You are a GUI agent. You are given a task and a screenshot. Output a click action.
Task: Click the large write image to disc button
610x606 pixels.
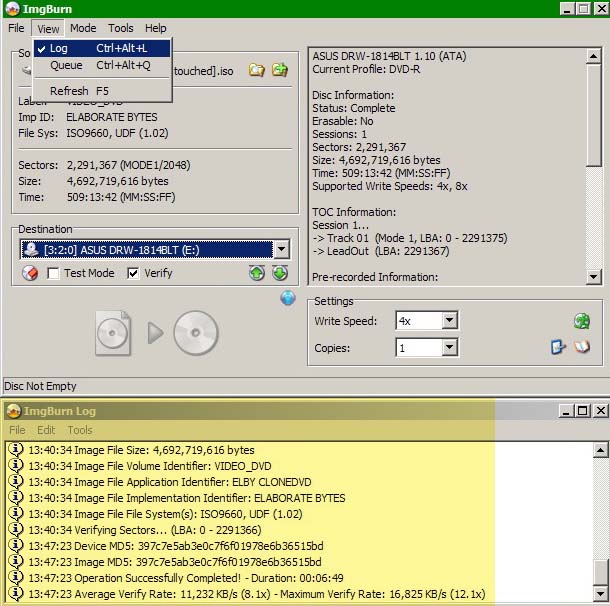(156, 333)
